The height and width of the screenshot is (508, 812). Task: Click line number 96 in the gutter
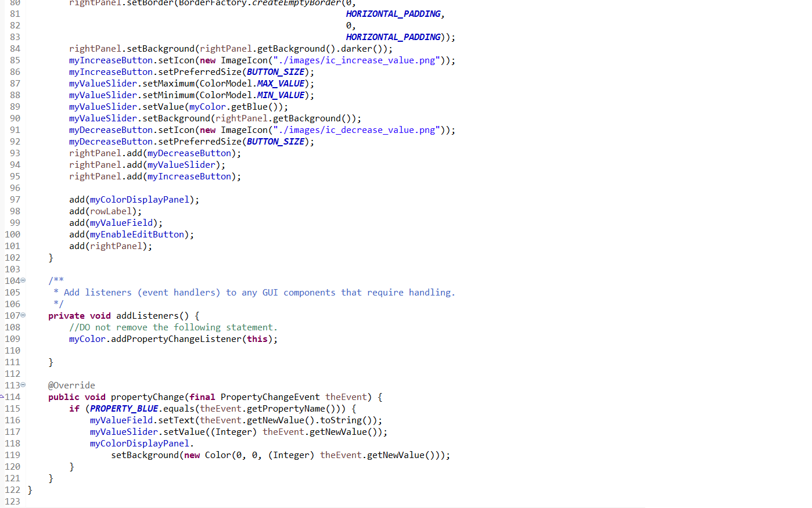click(x=15, y=188)
